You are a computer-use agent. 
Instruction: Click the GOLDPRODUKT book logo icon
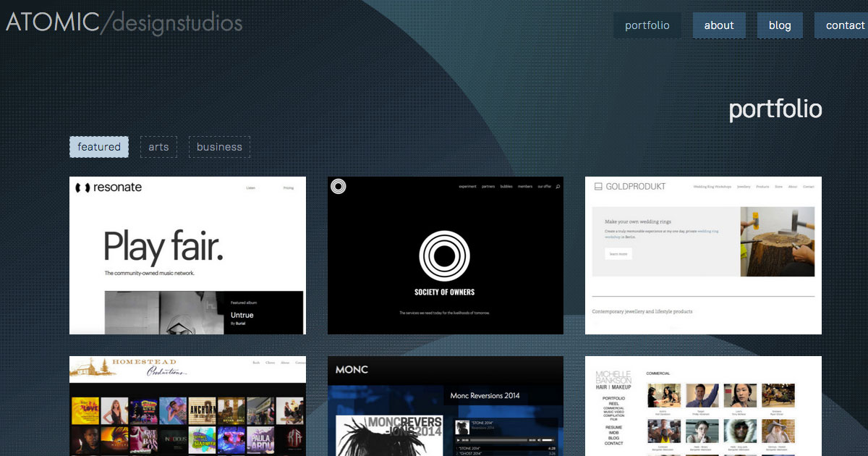pos(597,187)
